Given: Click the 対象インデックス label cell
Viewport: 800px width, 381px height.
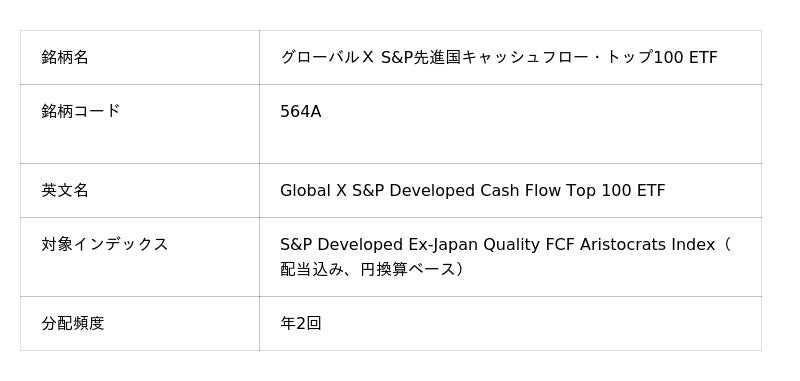Looking at the screenshot, I should tap(140, 257).
